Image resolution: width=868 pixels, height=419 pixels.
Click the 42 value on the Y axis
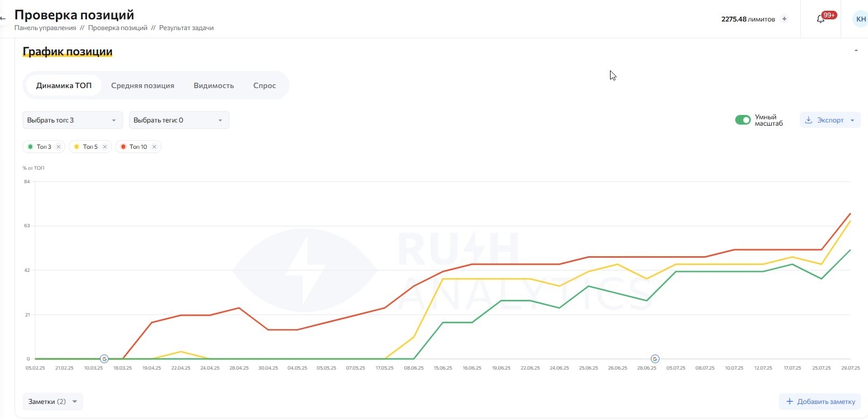[27, 270]
